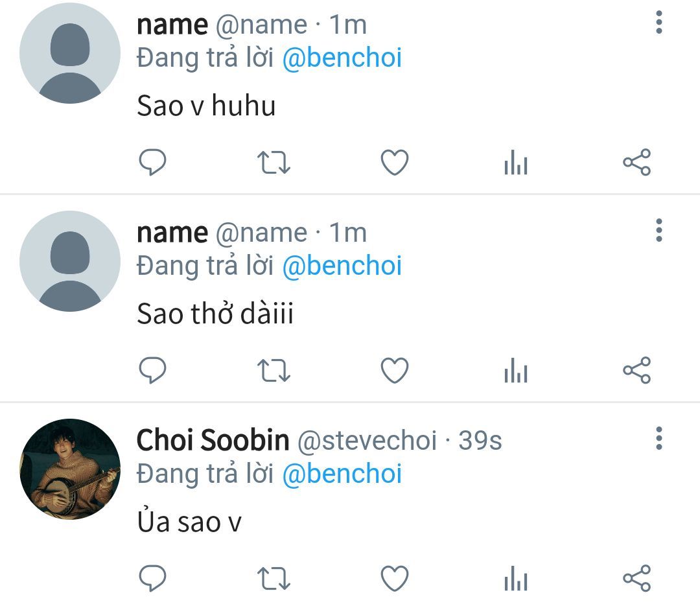The image size is (700, 606).
Task: Like the "Sao thở dàiii" tweet
Action: pyautogui.click(x=394, y=371)
